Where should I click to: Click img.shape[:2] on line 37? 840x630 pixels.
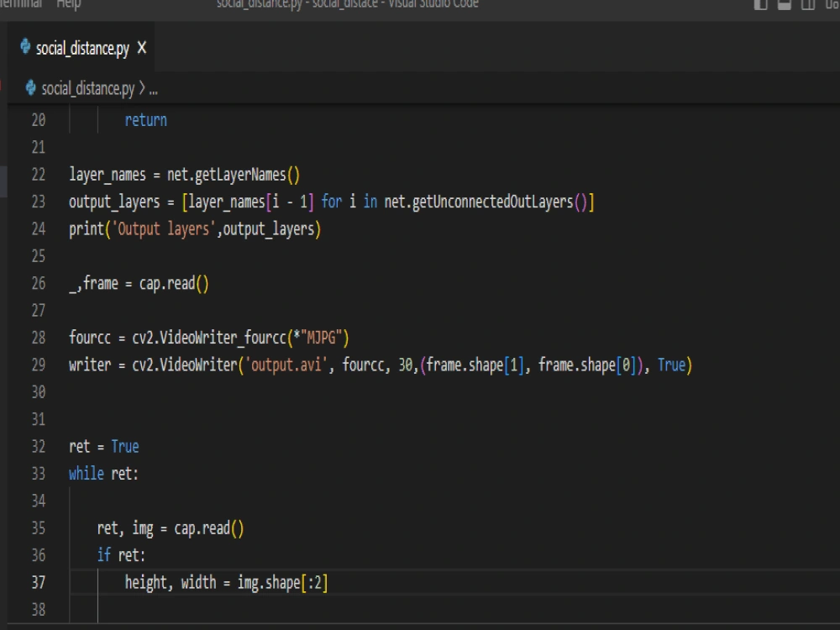pyautogui.click(x=282, y=583)
